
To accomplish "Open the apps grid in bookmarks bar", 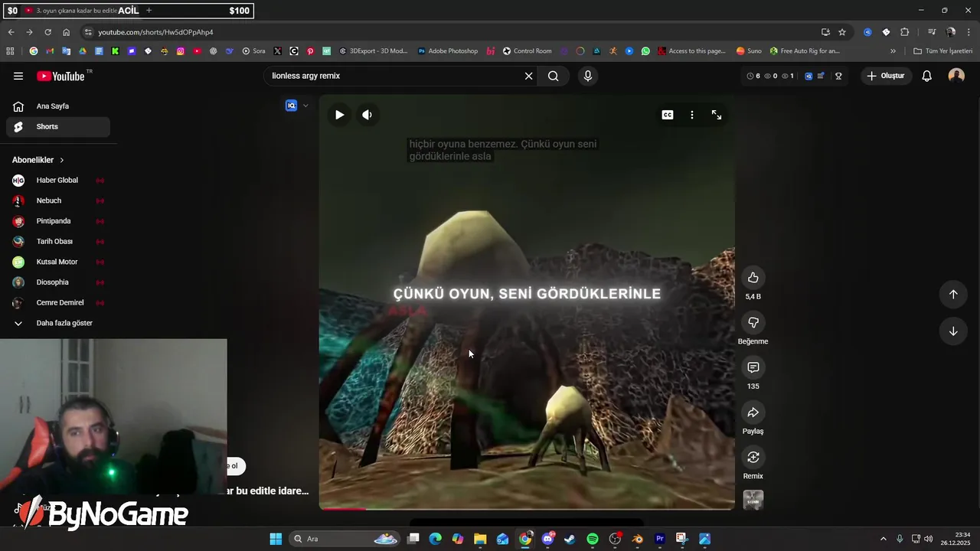I will pyautogui.click(x=10, y=51).
